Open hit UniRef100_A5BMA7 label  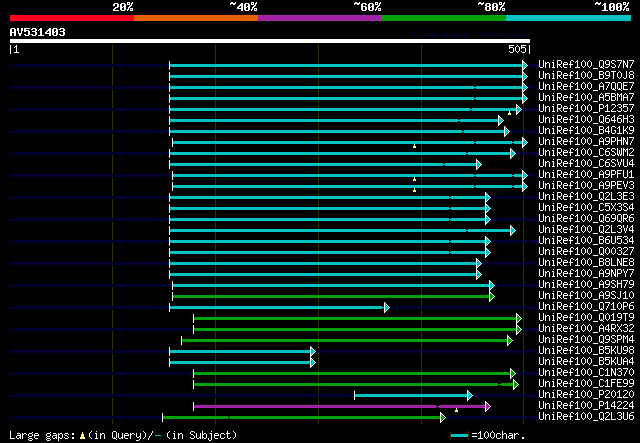point(586,98)
